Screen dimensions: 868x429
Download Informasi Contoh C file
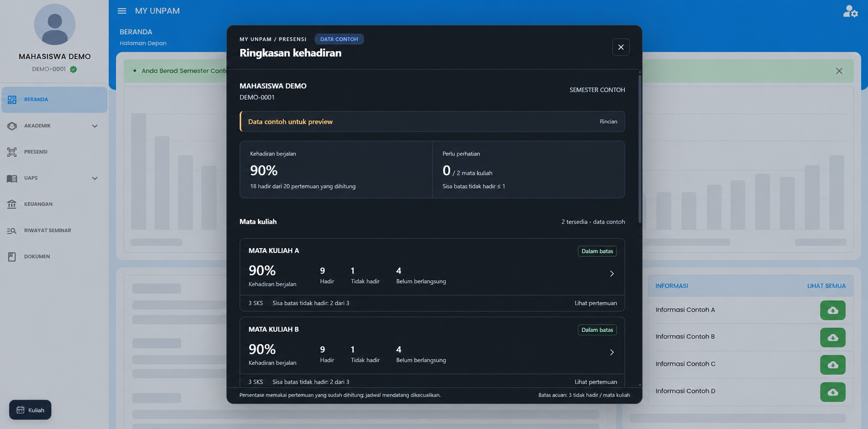832,365
